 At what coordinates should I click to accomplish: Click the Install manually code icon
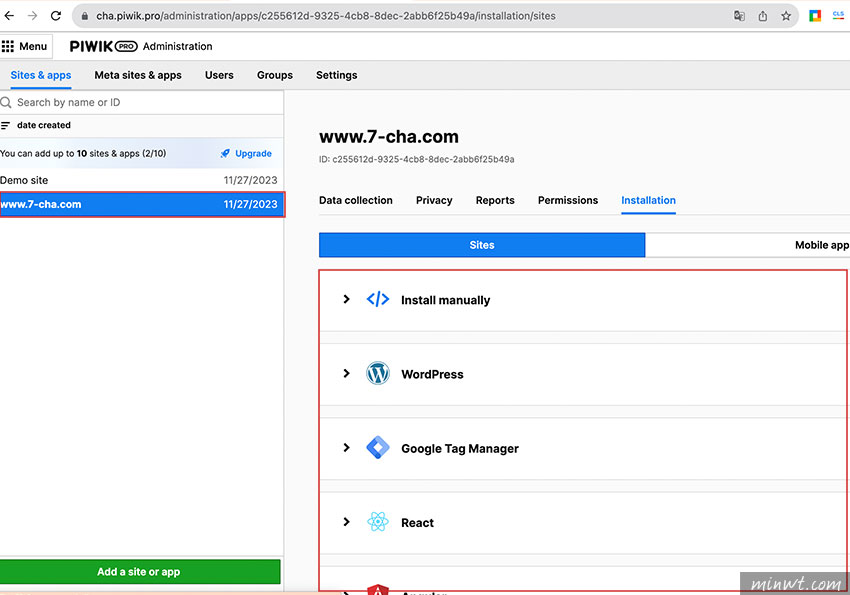tap(377, 299)
